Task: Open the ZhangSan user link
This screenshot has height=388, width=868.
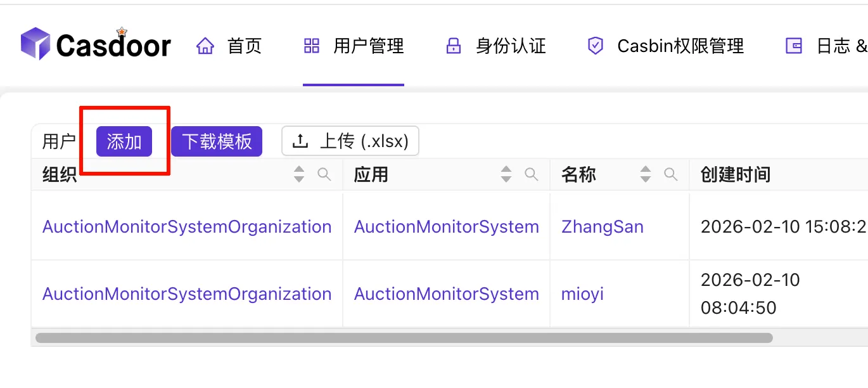Action: coord(602,226)
